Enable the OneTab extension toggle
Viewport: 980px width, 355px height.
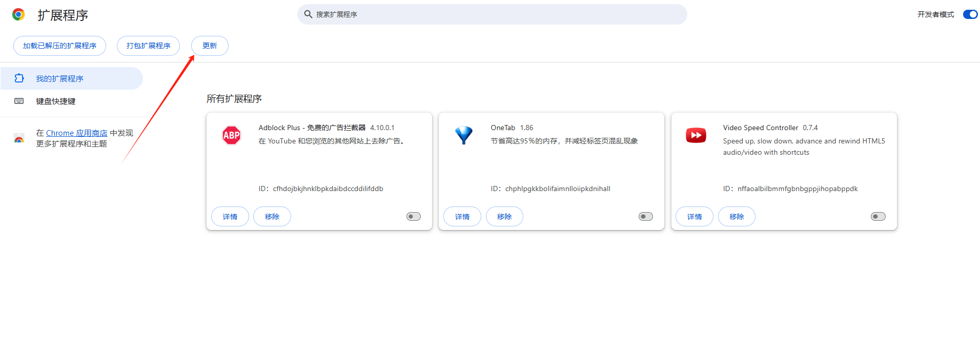pyautogui.click(x=646, y=217)
